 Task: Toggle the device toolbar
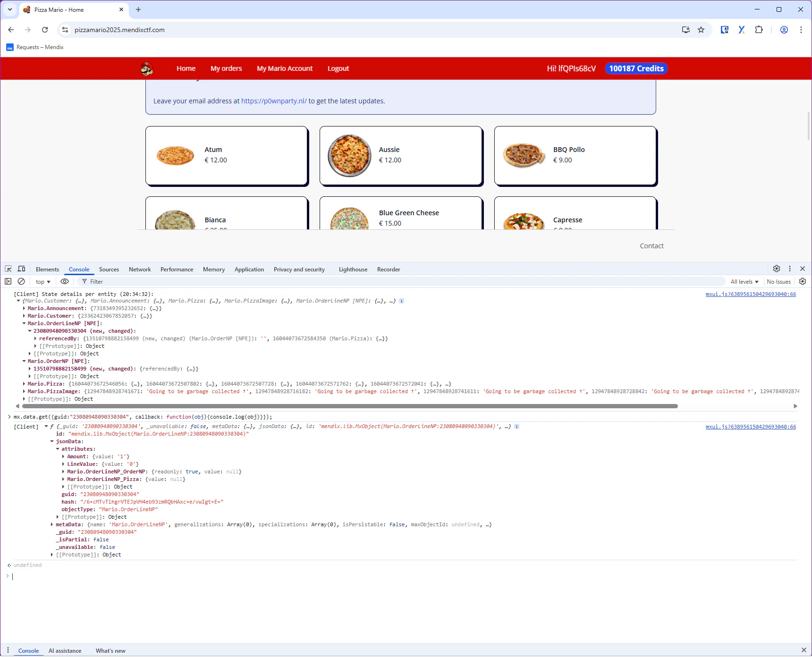click(21, 269)
